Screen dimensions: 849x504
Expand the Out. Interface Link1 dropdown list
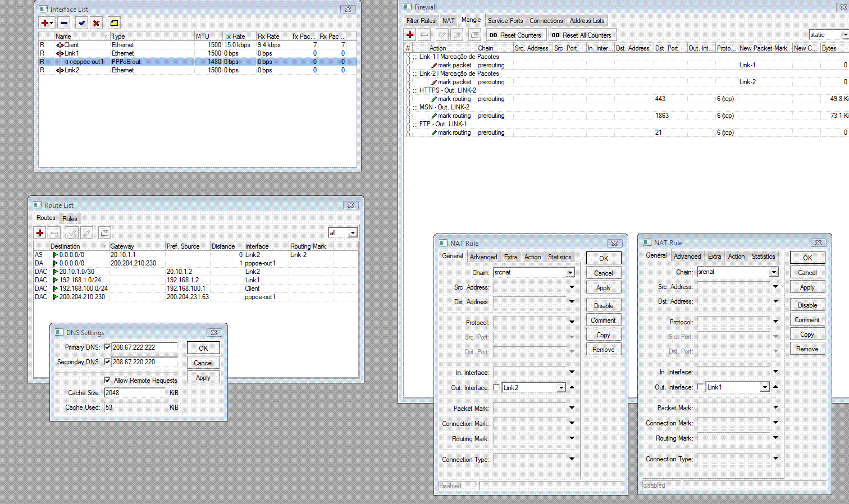[x=765, y=387]
